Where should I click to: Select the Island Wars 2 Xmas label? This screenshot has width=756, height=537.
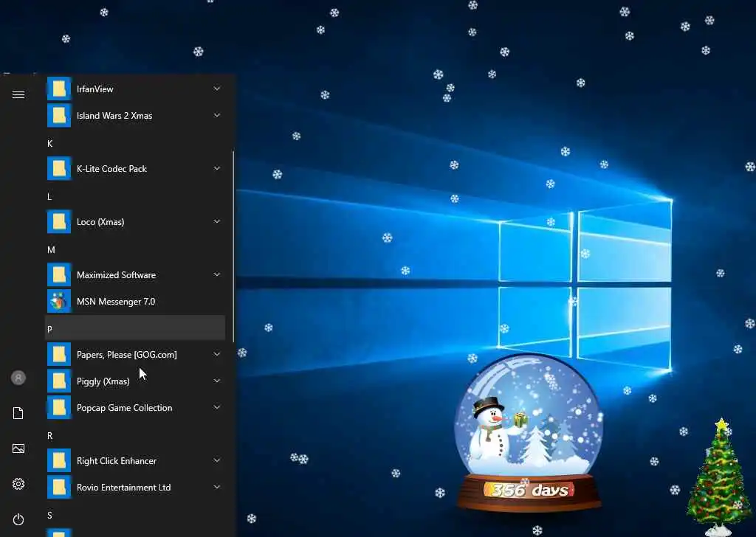pyautogui.click(x=114, y=116)
